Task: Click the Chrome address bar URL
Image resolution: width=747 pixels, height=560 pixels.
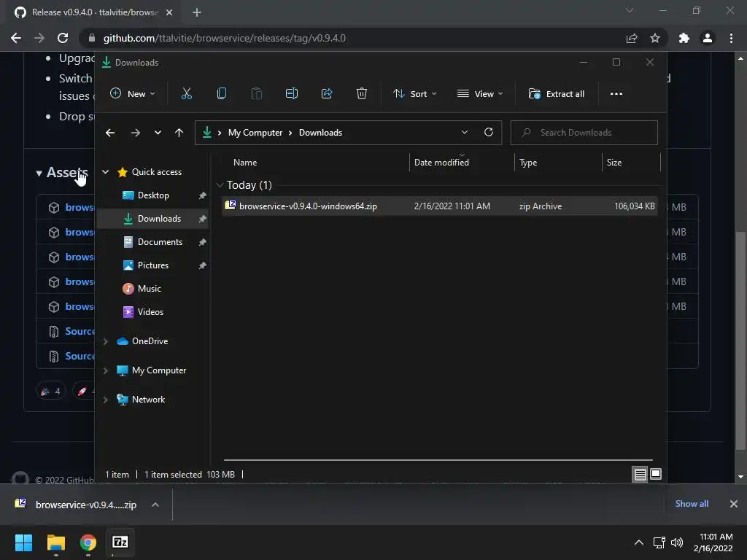Action: coord(225,38)
